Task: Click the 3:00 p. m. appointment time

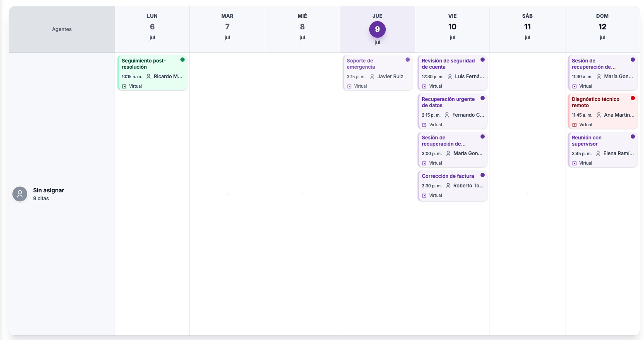Action: 432,153
